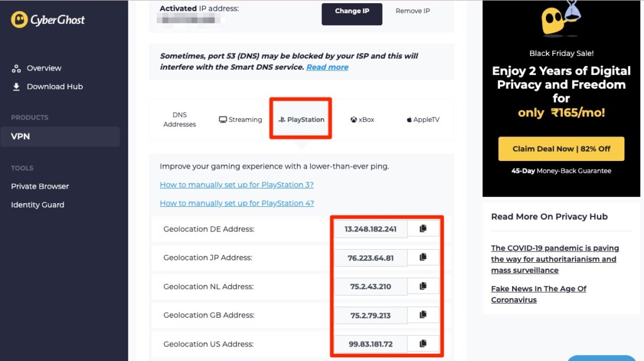This screenshot has height=361, width=644.
Task: Open Download Hub in the sidebar
Action: tap(47, 87)
